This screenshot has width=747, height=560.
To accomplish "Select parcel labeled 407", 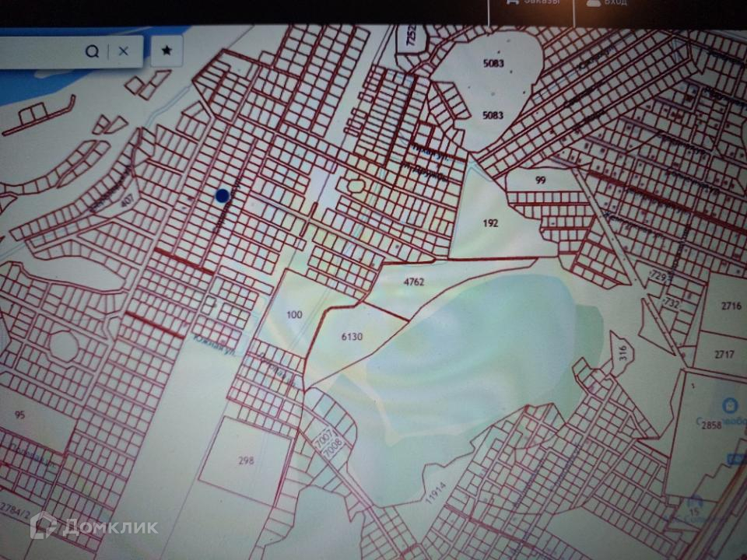I will pos(127,200).
